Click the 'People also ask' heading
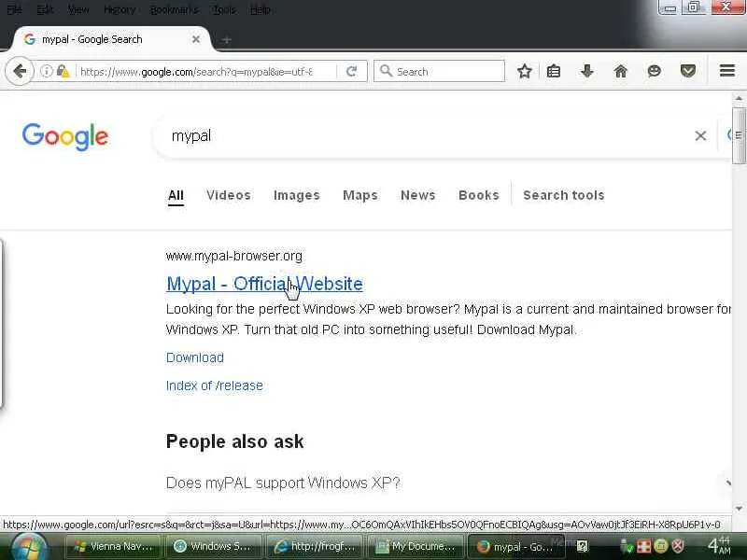 (235, 441)
